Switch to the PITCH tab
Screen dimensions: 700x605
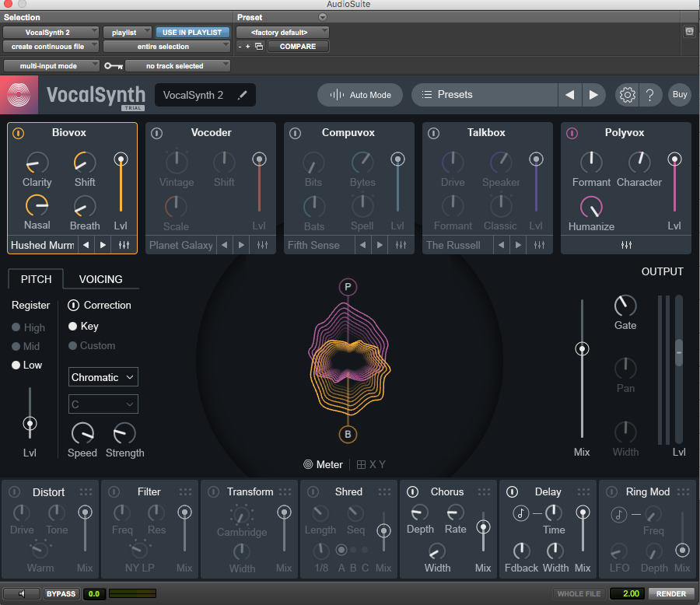[x=36, y=279]
